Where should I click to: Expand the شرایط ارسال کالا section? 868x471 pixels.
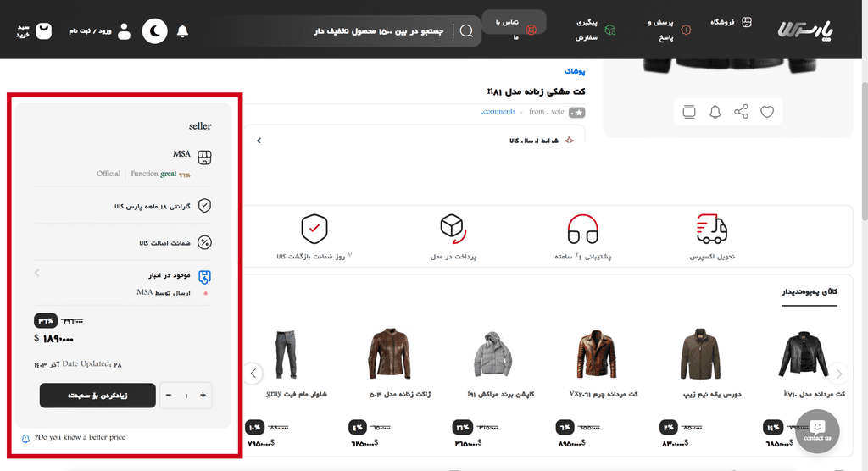pyautogui.click(x=414, y=141)
